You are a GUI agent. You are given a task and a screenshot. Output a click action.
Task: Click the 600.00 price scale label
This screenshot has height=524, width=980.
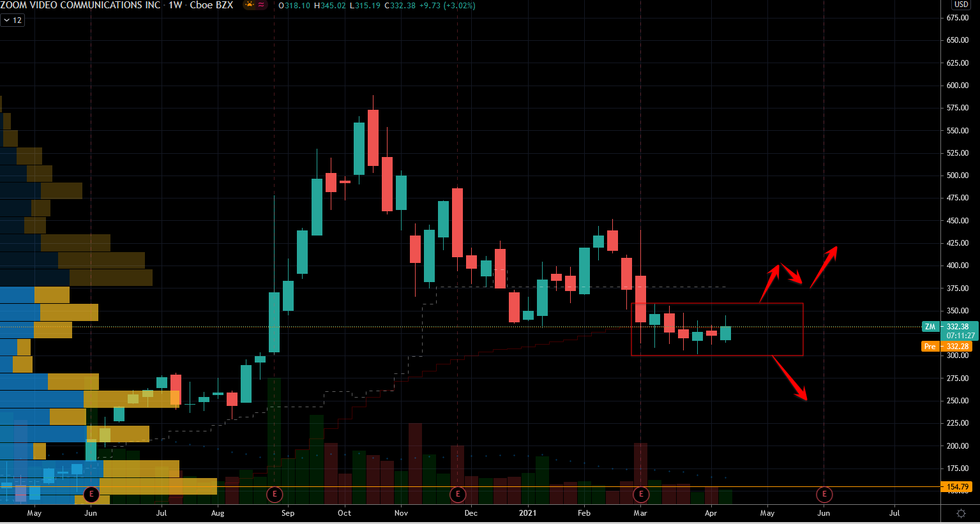click(x=958, y=86)
